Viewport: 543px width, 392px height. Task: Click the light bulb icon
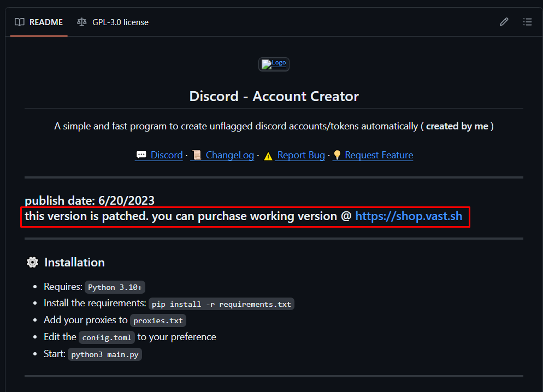(337, 155)
